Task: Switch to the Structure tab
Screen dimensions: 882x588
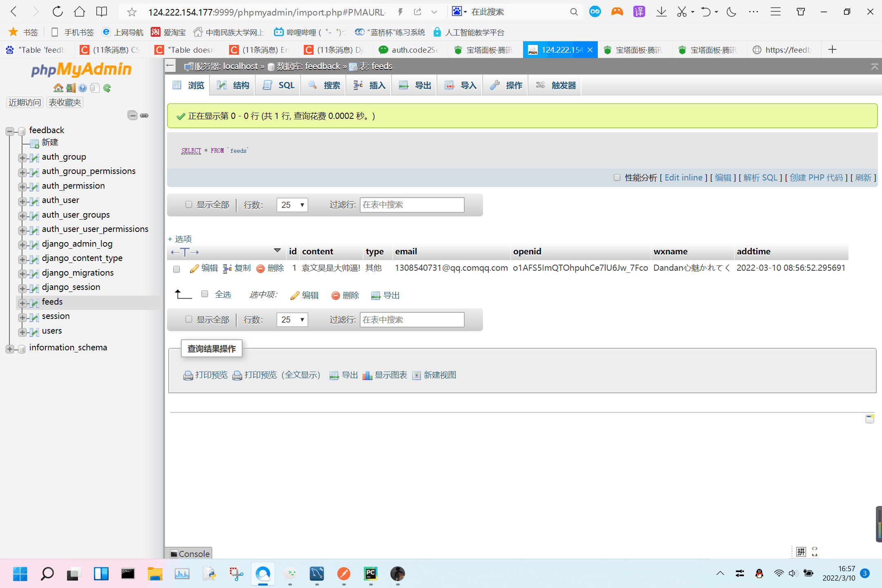Action: pyautogui.click(x=233, y=85)
